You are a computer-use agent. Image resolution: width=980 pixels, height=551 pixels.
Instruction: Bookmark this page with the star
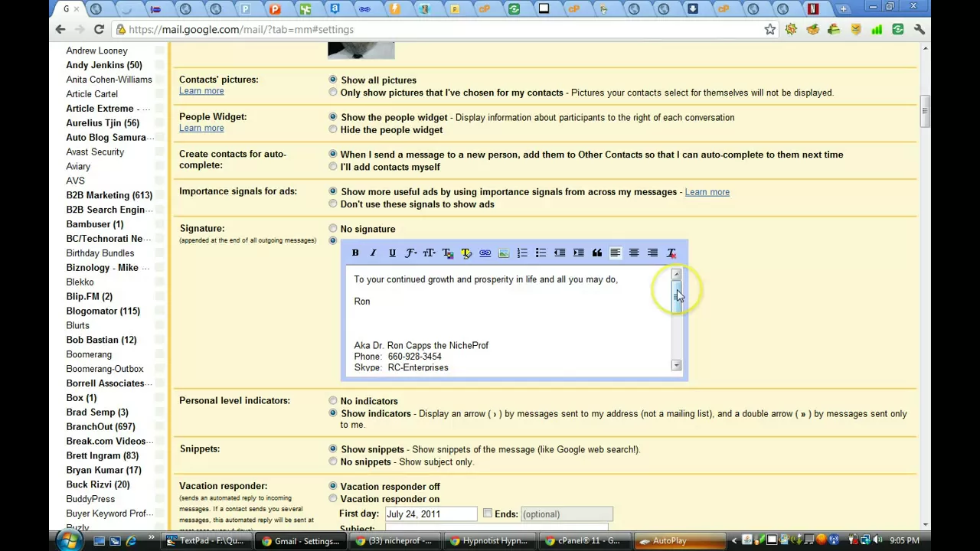tap(769, 29)
